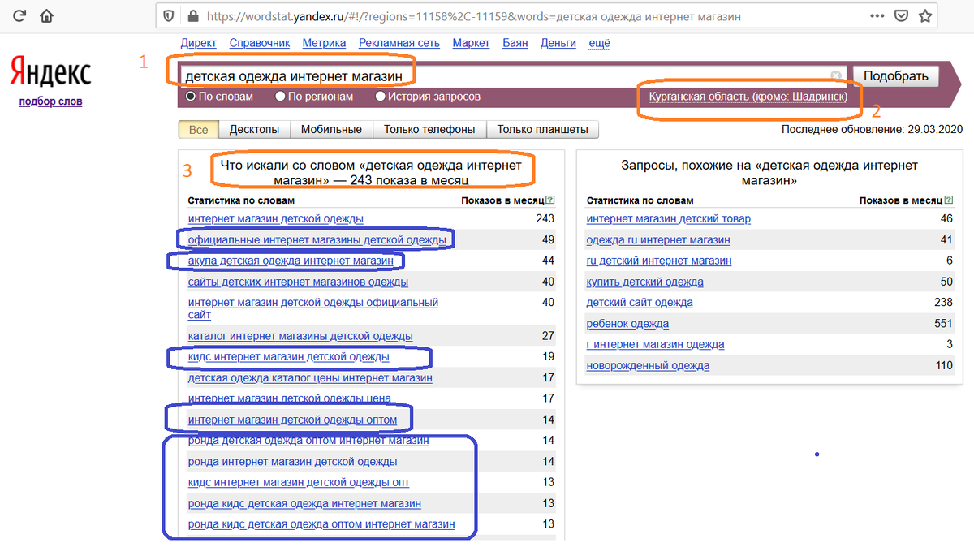Open query ронда кидс детская одежда интернет магазин
This screenshot has height=560, width=974.
pos(304,503)
